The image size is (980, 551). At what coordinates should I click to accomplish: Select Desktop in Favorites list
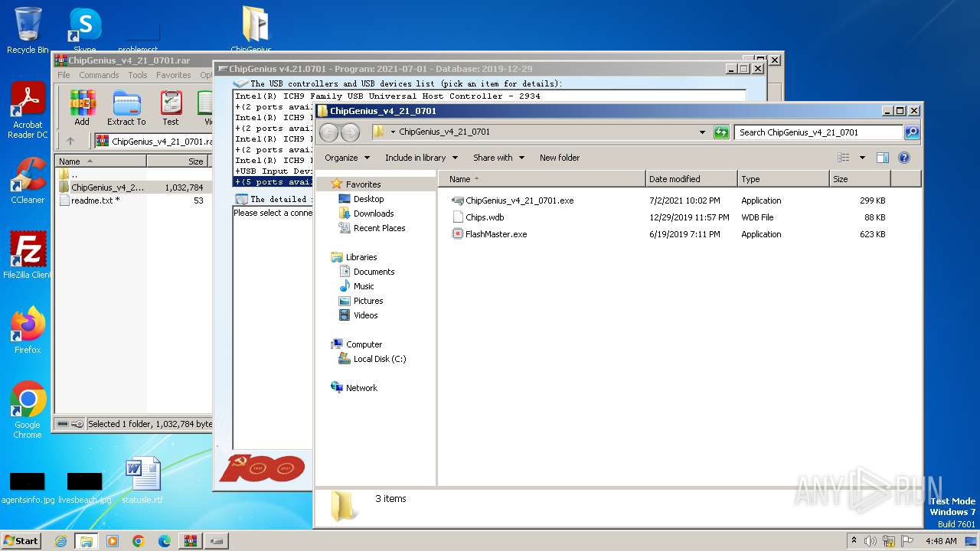point(361,199)
